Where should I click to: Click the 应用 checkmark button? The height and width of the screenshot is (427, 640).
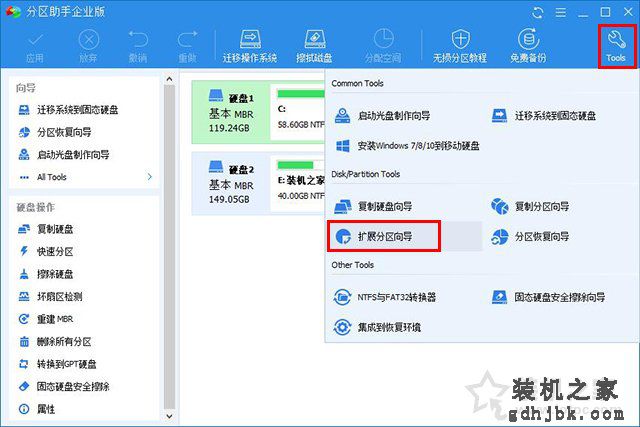[35, 47]
